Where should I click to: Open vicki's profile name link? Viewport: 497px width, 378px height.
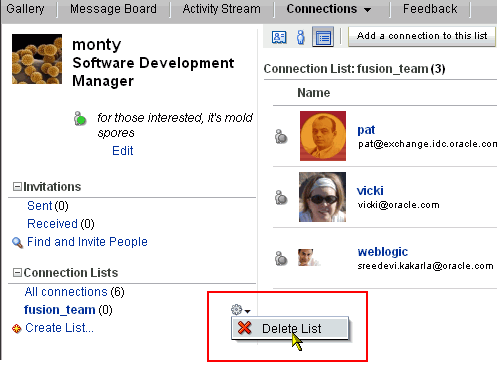[370, 191]
